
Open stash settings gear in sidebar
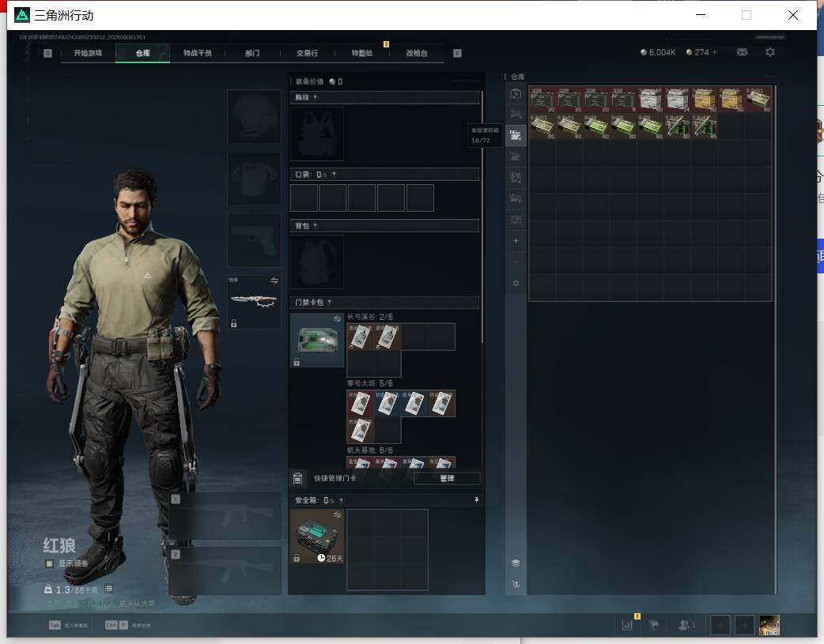516,284
